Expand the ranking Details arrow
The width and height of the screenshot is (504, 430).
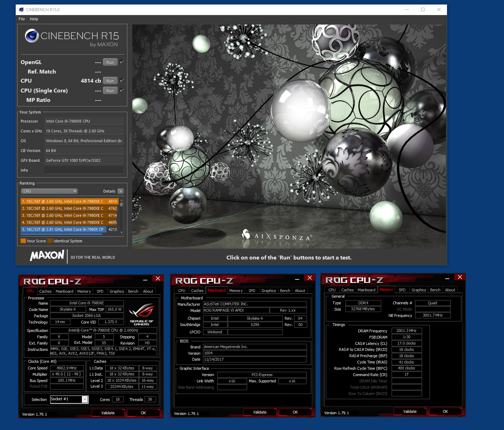(121, 191)
